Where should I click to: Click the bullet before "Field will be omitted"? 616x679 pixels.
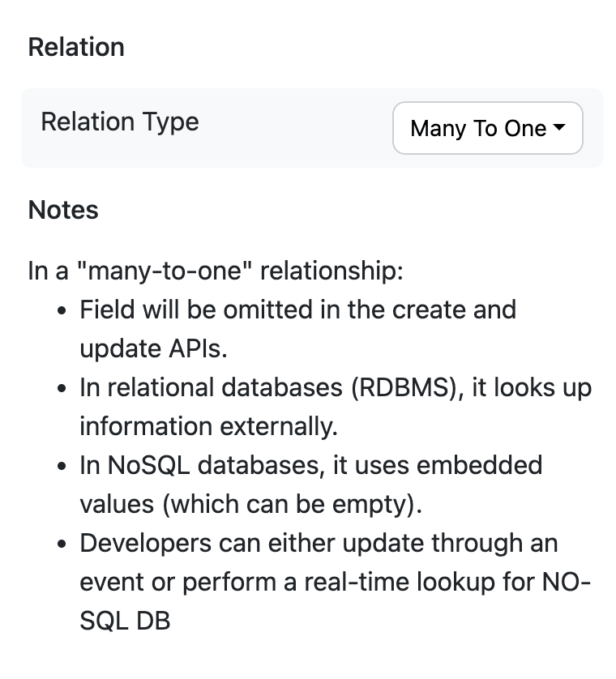point(62,311)
